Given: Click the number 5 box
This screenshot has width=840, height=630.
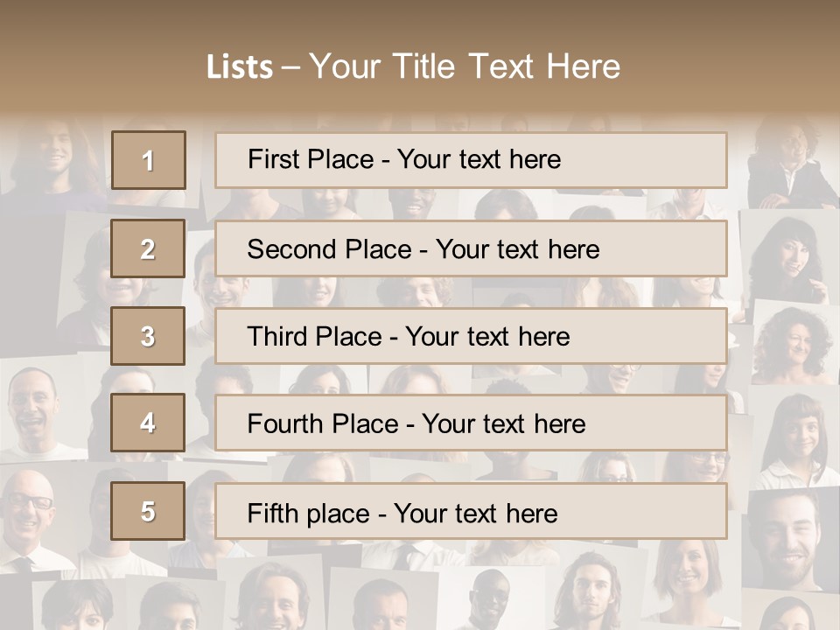Looking at the screenshot, I should [148, 511].
